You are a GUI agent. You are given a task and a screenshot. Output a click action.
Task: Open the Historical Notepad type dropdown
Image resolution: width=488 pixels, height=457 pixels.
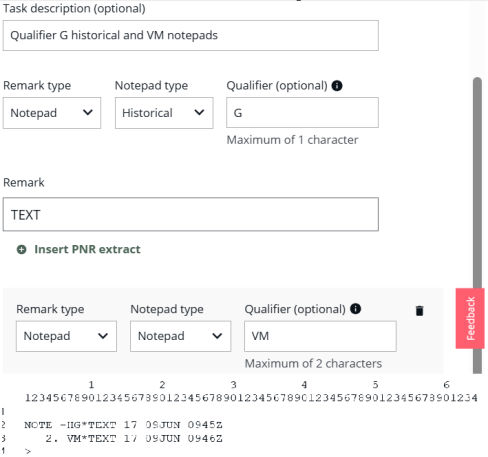tap(164, 113)
